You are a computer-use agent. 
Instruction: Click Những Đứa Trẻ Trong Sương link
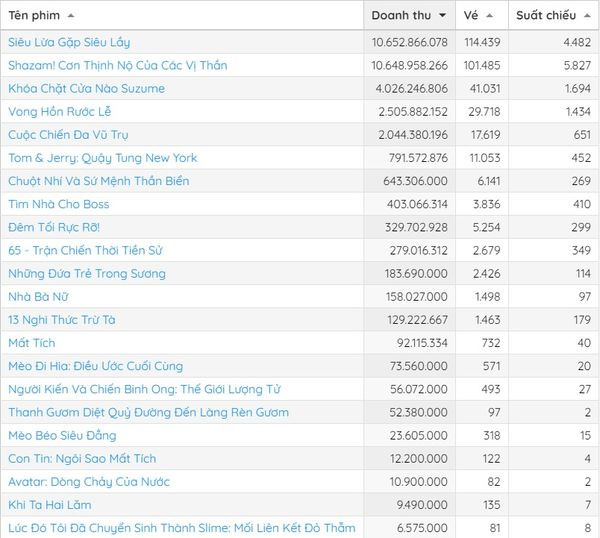pos(87,273)
